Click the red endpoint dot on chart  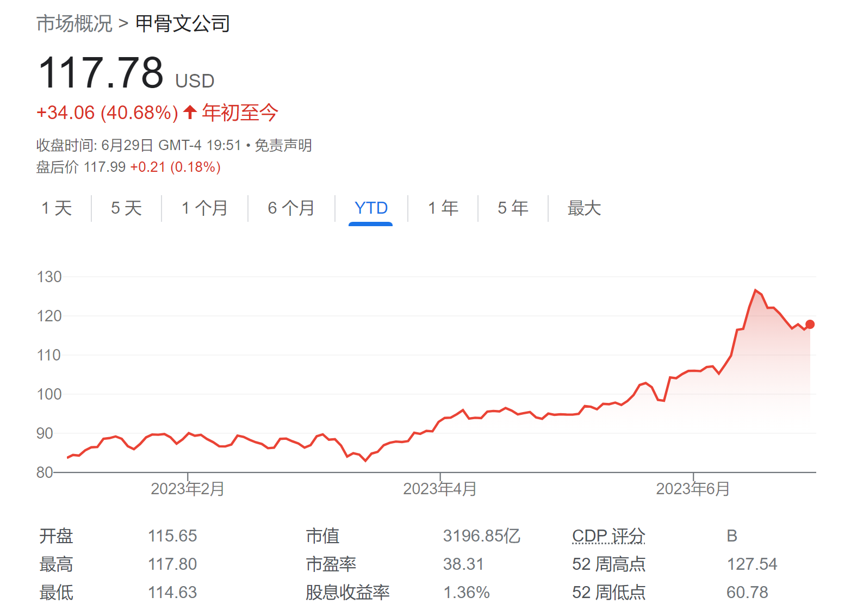(x=810, y=324)
